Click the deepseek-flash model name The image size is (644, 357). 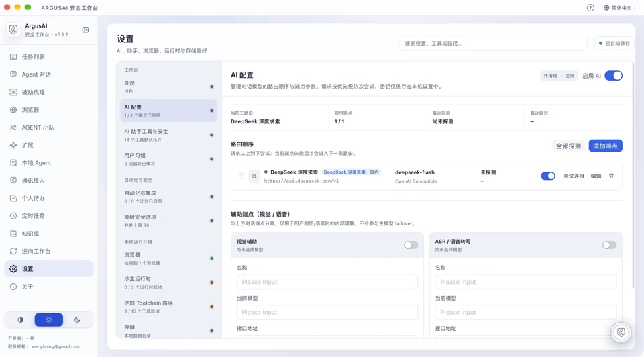click(x=415, y=172)
